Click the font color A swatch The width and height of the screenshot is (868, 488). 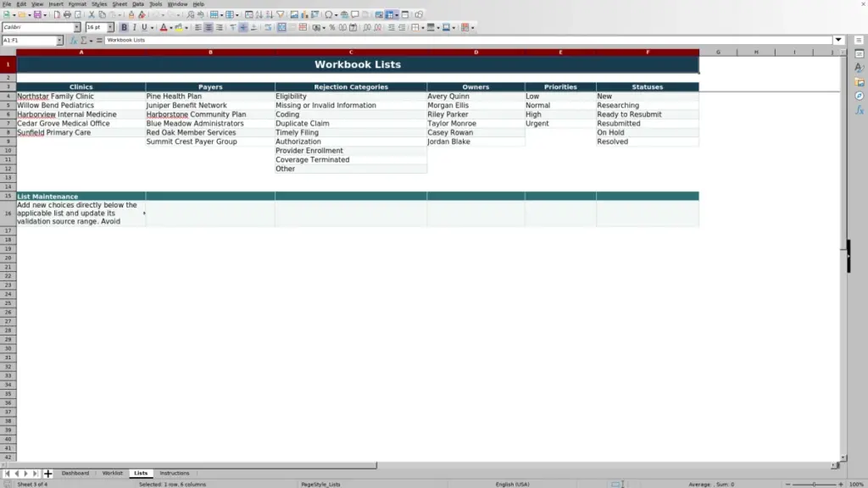[164, 28]
